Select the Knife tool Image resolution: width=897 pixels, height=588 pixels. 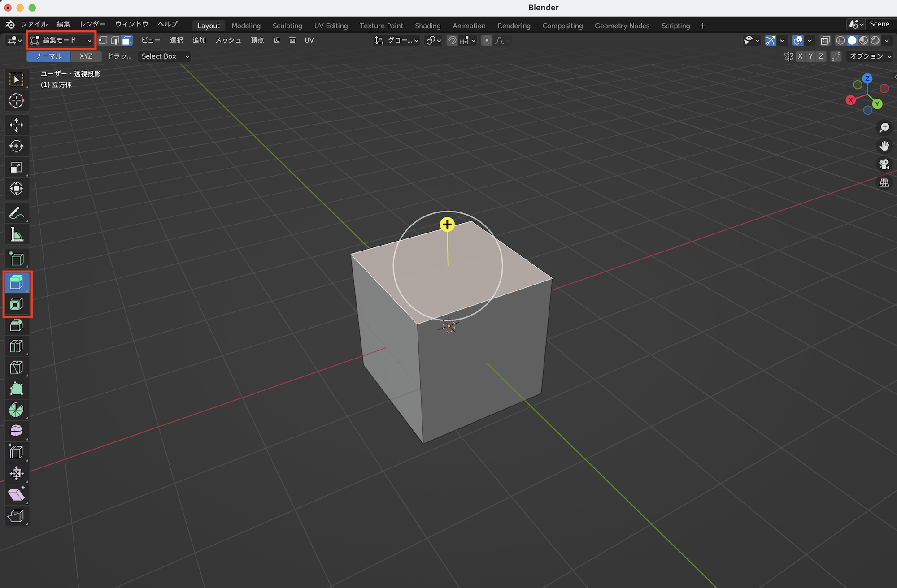(17, 367)
